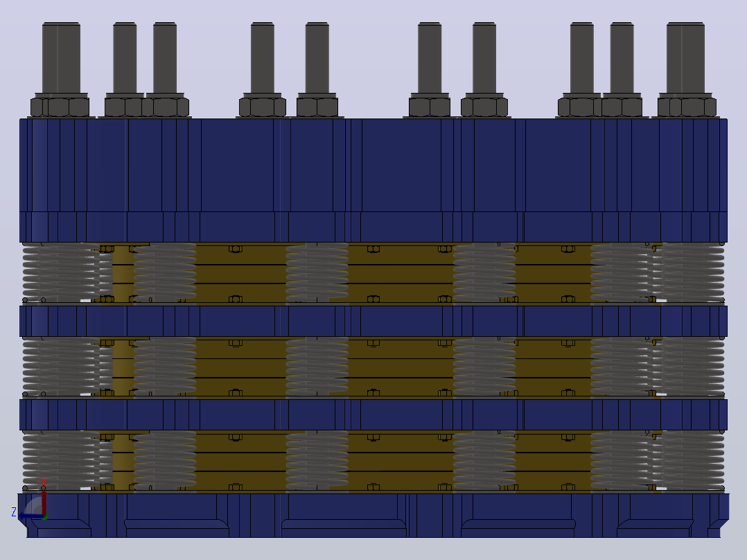Click the red X axis label
The image size is (747, 560).
[44, 482]
